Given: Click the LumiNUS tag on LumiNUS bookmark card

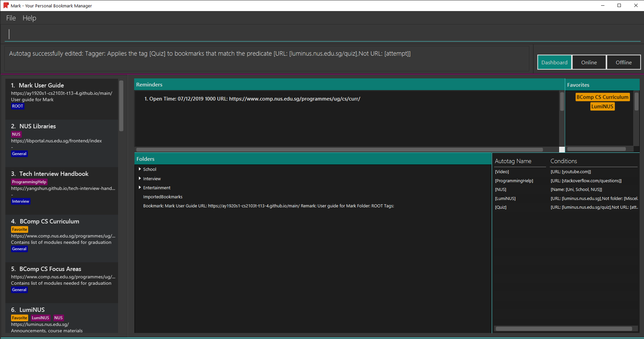Looking at the screenshot, I should (x=40, y=318).
